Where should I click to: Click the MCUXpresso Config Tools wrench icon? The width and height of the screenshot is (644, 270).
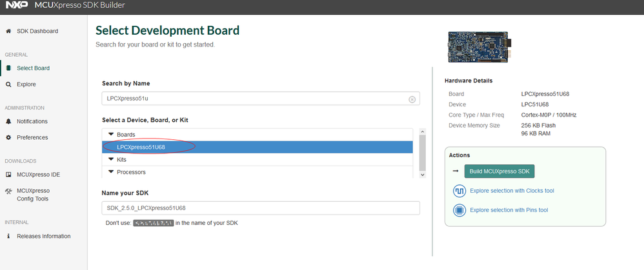8,191
